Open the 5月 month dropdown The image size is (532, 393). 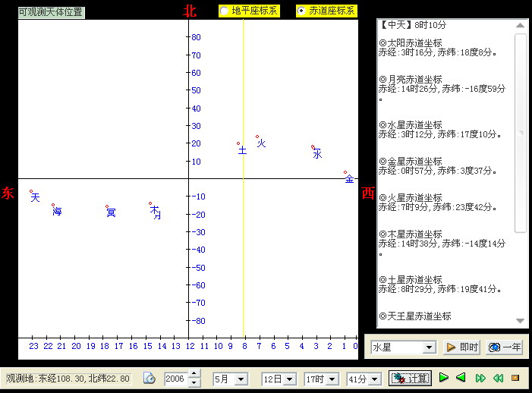(241, 379)
